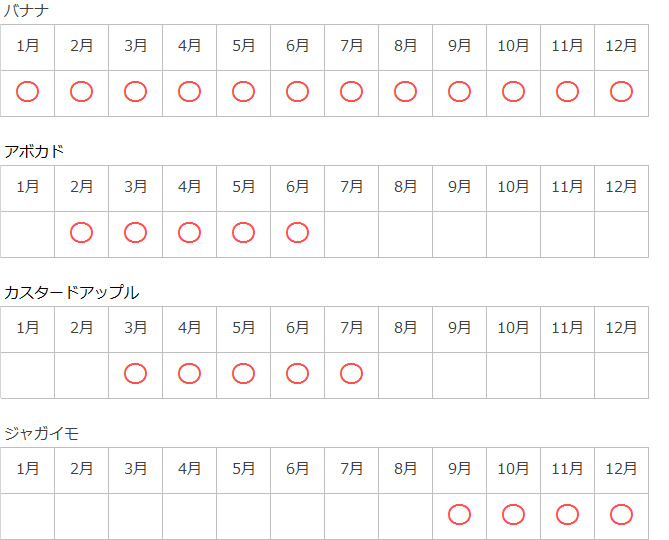Click the 1月 header in avocado table
The height and width of the screenshot is (540, 669).
(x=28, y=187)
